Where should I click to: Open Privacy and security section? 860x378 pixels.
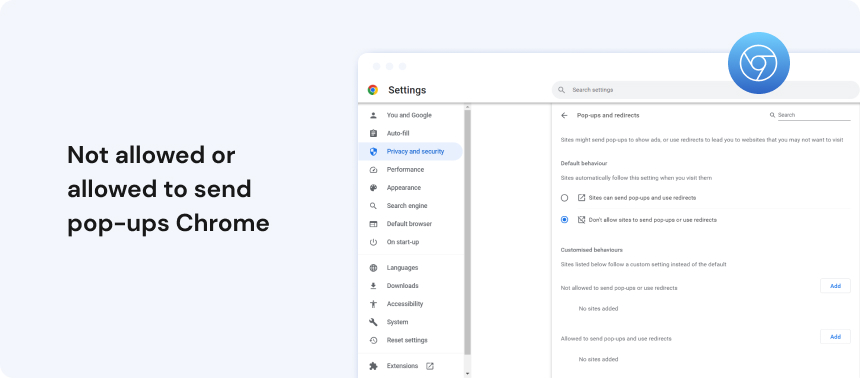[x=410, y=151]
